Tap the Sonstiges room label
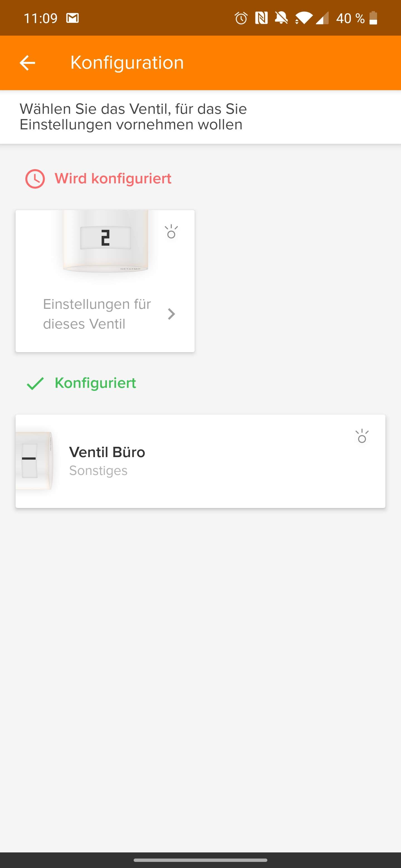Image resolution: width=401 pixels, height=868 pixels. coord(98,470)
